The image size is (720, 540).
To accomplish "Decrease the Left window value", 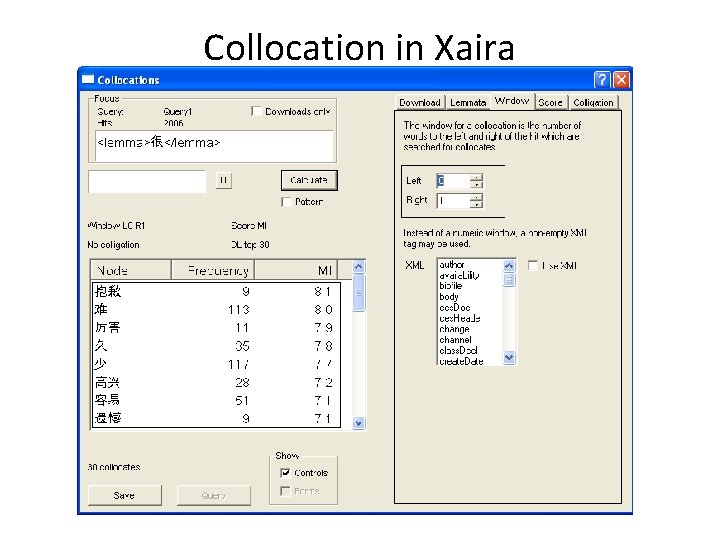I will click(477, 185).
